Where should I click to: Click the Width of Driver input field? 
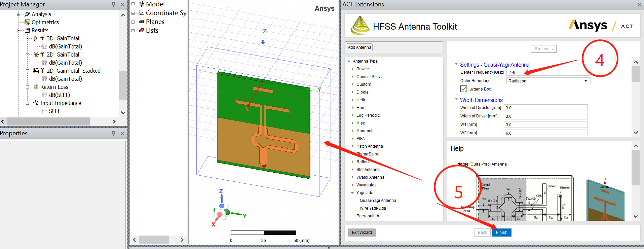click(x=545, y=116)
